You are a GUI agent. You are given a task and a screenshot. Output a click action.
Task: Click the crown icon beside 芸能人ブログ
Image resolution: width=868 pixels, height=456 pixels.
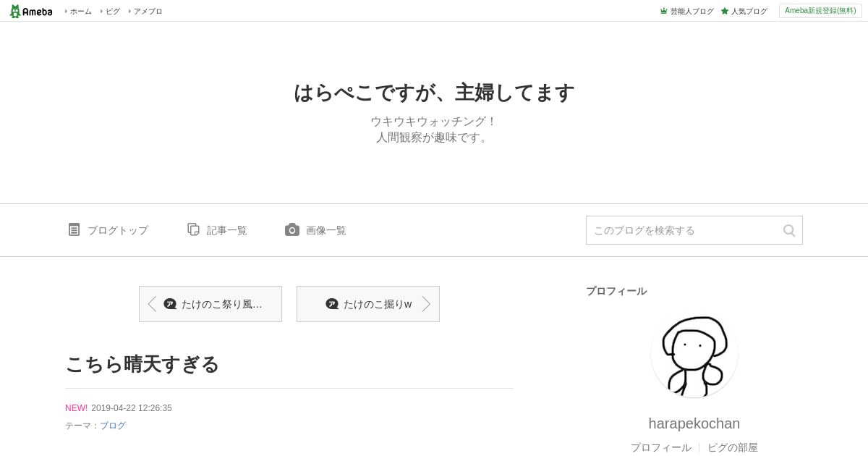point(663,11)
